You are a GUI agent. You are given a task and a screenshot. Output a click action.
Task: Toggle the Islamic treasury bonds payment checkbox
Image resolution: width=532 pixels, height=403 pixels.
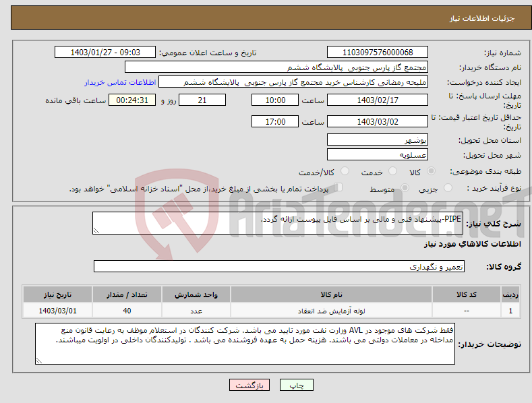point(338,187)
